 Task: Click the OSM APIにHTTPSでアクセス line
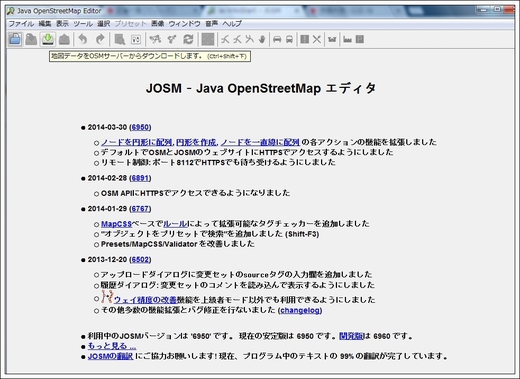[x=195, y=193]
